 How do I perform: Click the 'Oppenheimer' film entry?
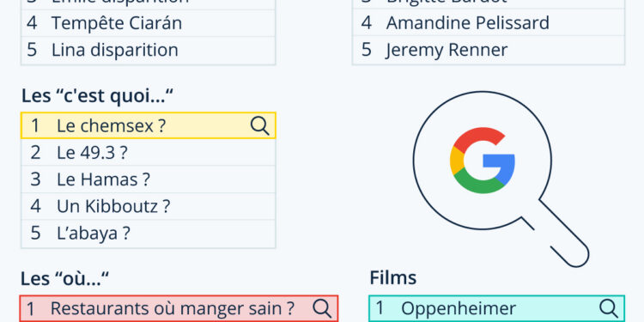pos(496,308)
